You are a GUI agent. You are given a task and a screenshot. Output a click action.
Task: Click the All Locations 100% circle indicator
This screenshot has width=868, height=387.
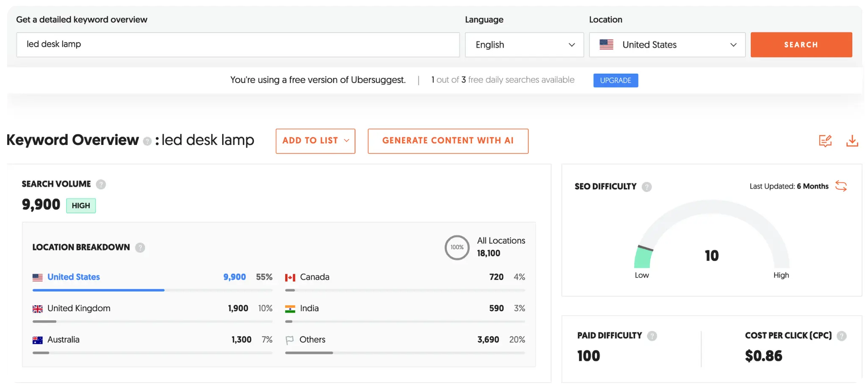coord(457,248)
